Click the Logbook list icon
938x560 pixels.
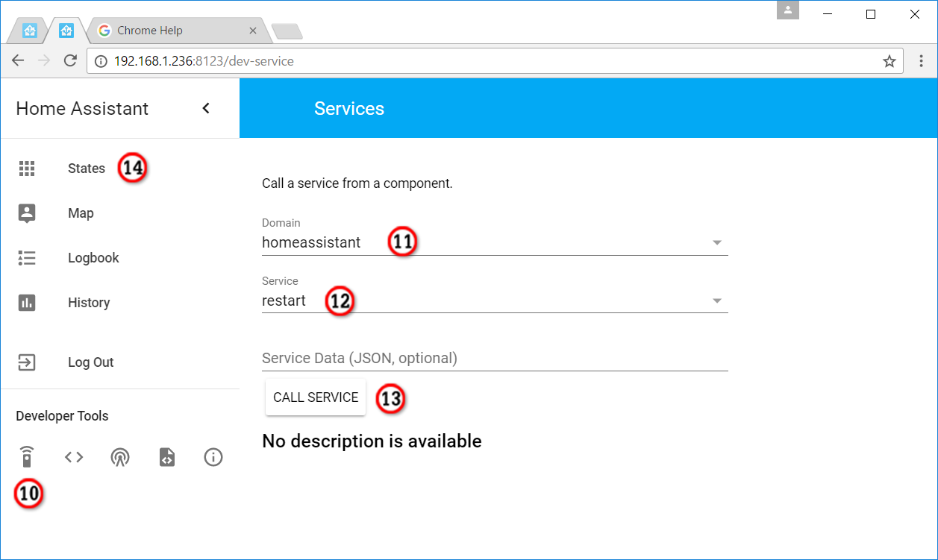pos(27,258)
